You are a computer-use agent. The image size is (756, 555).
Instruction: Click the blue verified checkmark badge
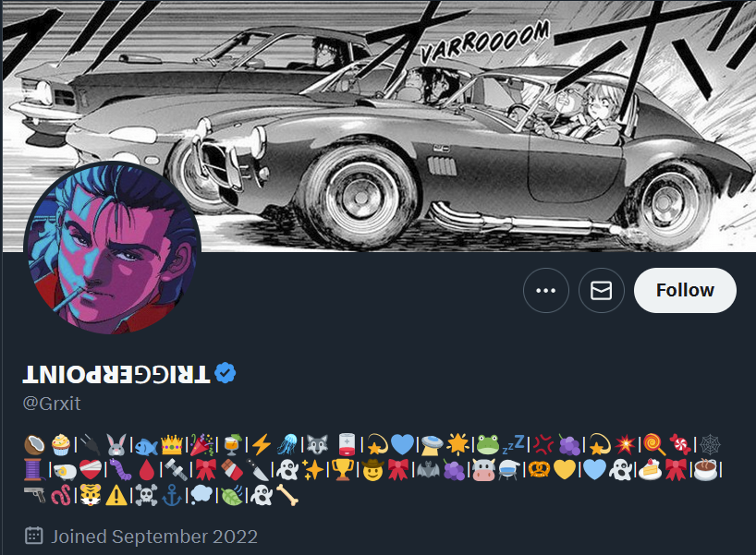tap(225, 373)
